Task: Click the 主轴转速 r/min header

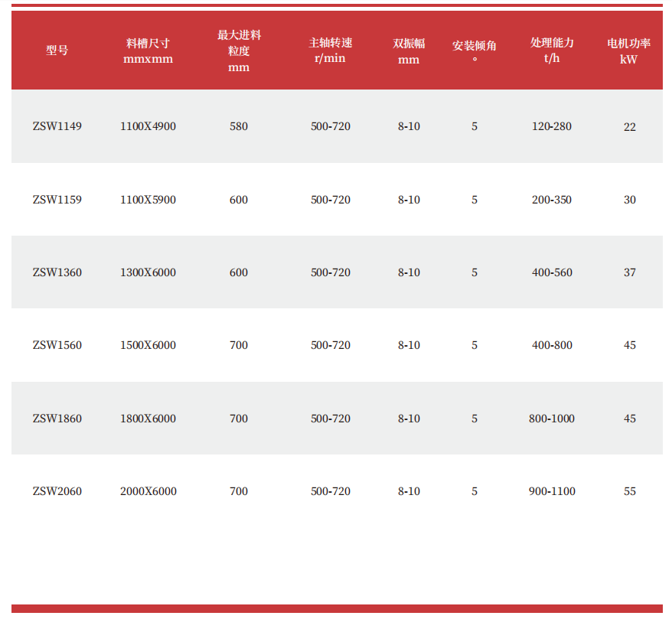Action: pyautogui.click(x=331, y=50)
